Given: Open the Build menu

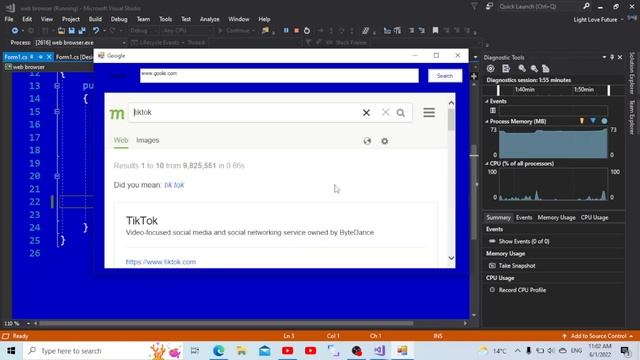Looking at the screenshot, I should point(95,19).
